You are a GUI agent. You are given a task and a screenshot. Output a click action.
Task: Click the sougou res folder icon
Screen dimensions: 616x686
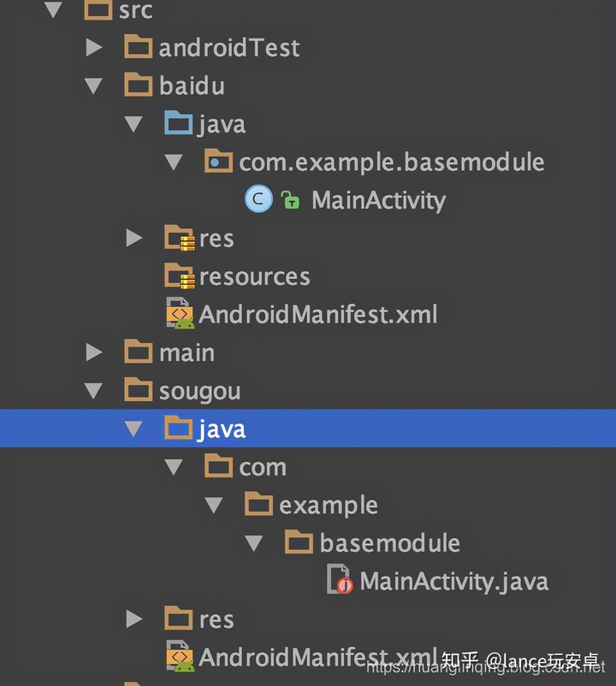click(179, 618)
